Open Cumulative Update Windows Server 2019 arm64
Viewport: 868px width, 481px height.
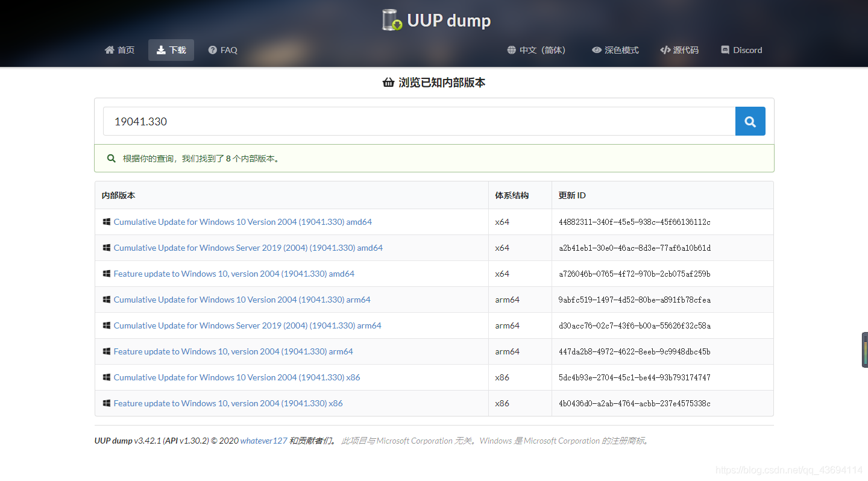point(248,325)
